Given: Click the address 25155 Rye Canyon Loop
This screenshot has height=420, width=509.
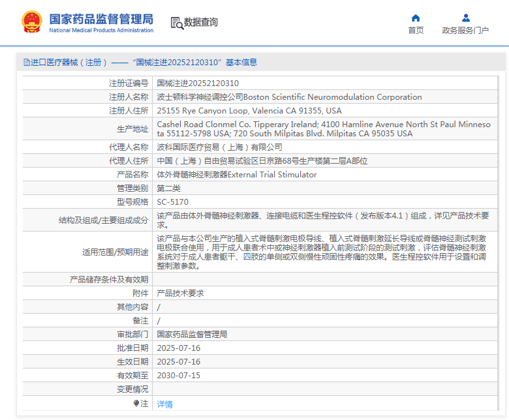Looking at the screenshot, I should [249, 111].
